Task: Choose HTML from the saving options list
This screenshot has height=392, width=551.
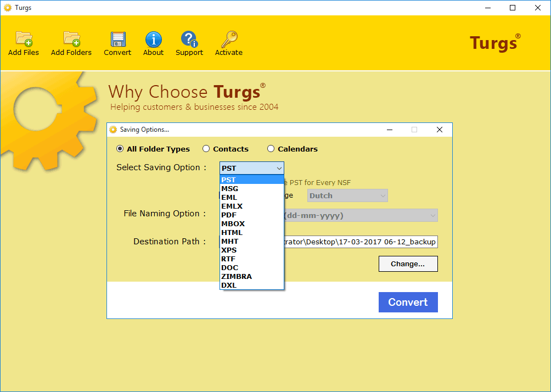Action: tap(251, 232)
